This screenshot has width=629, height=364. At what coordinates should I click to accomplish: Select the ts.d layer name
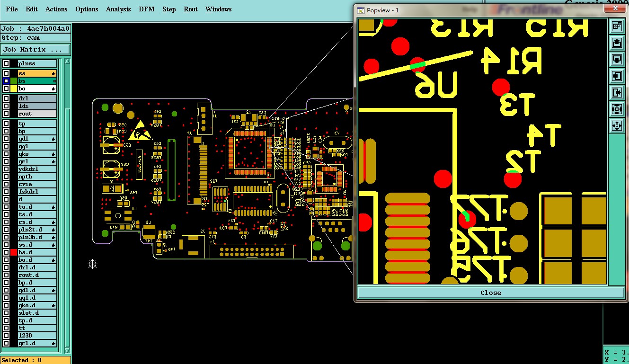[37, 215]
